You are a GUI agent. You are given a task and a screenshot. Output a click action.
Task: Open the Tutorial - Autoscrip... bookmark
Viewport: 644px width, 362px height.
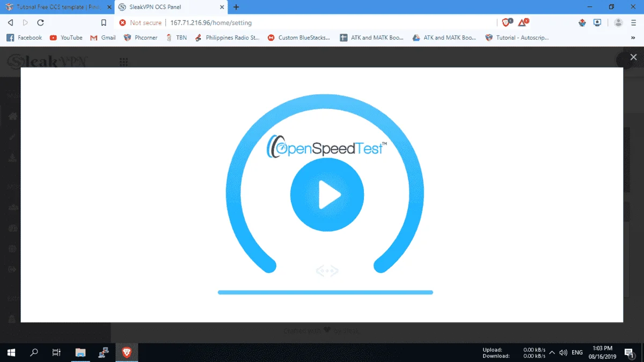click(517, 38)
